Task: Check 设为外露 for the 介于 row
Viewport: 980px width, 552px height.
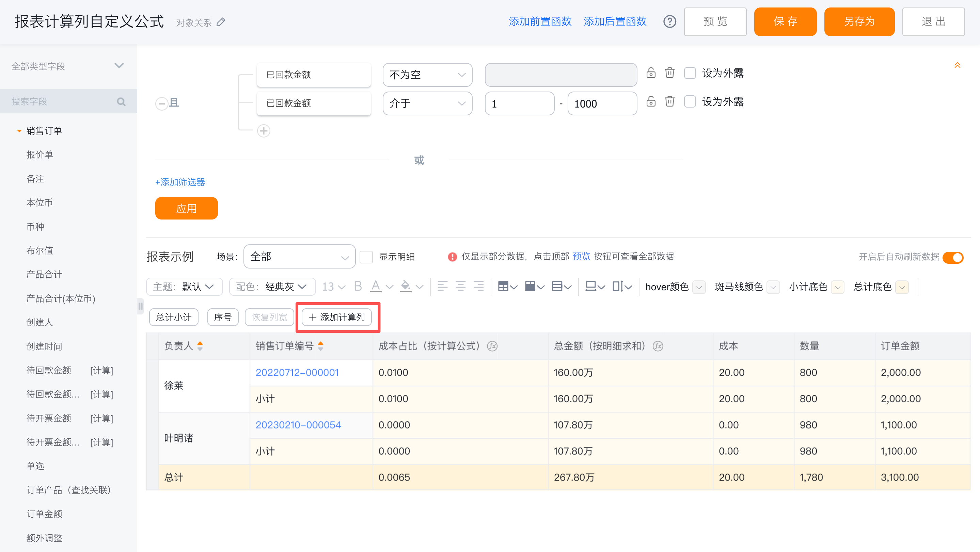Action: coord(690,102)
